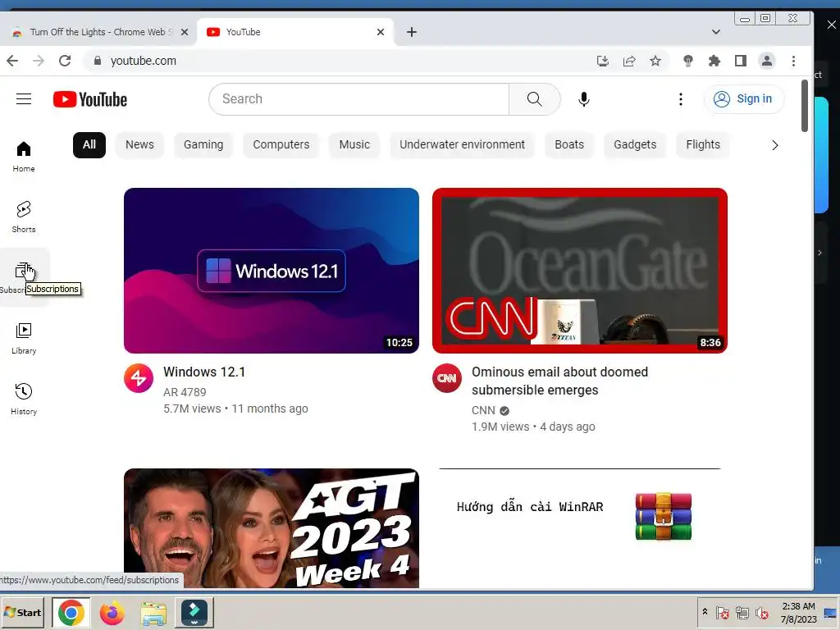The width and height of the screenshot is (840, 630).
Task: Open Shorts from the sidebar
Action: click(24, 217)
